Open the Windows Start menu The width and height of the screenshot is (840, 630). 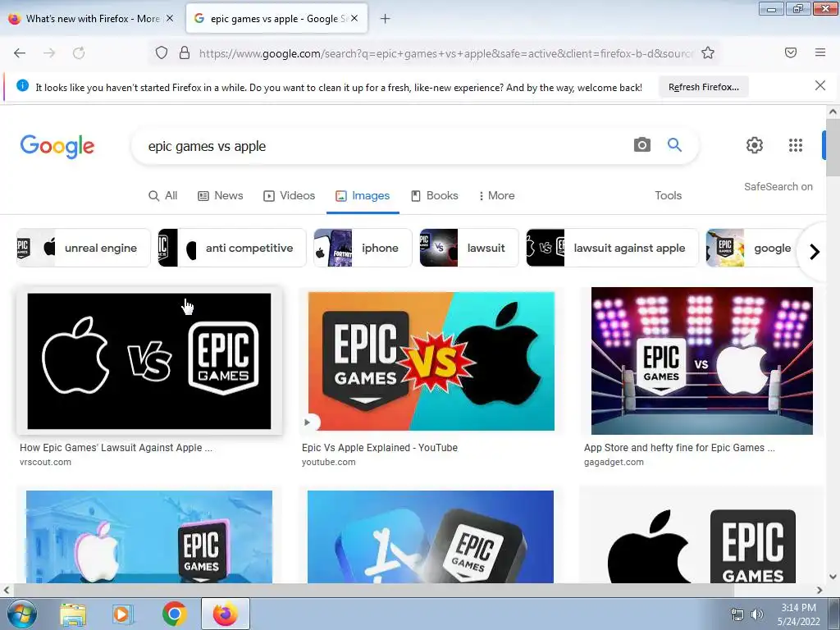tap(22, 614)
